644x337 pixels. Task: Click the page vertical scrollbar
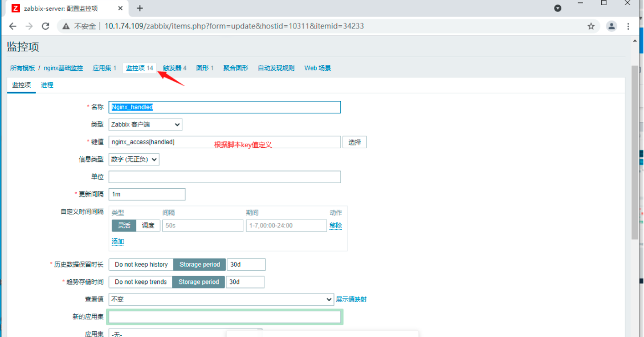tap(635, 152)
